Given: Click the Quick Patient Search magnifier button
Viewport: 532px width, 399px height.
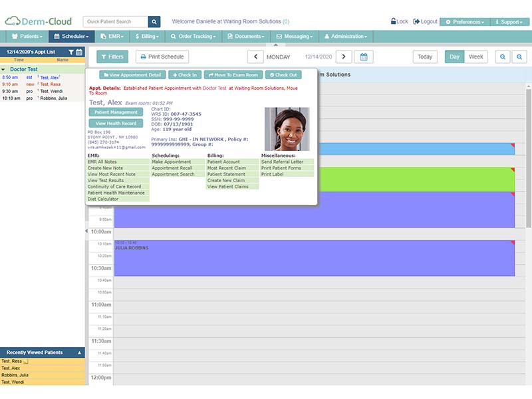Looking at the screenshot, I should click(154, 22).
